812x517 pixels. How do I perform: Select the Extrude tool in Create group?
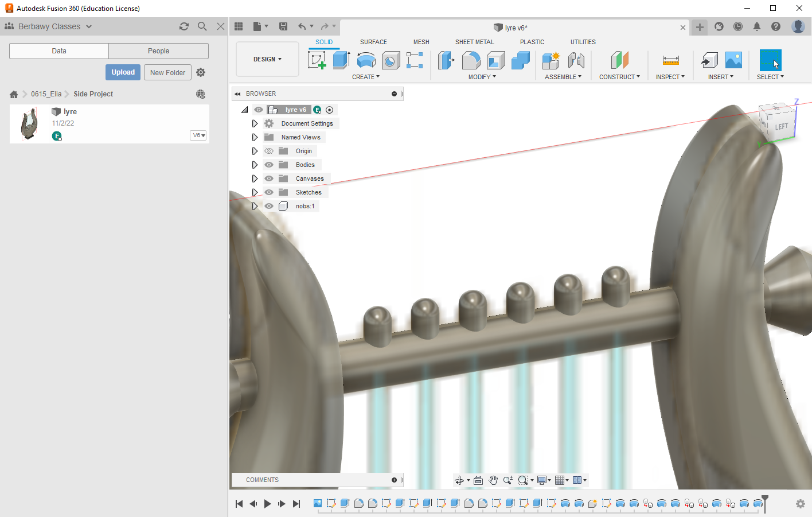pyautogui.click(x=341, y=60)
